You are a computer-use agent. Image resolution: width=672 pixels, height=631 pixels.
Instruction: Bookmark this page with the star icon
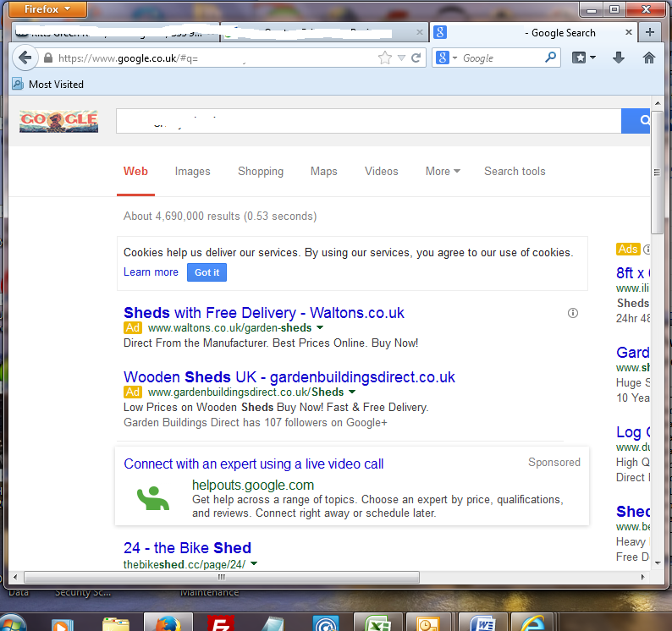[385, 58]
